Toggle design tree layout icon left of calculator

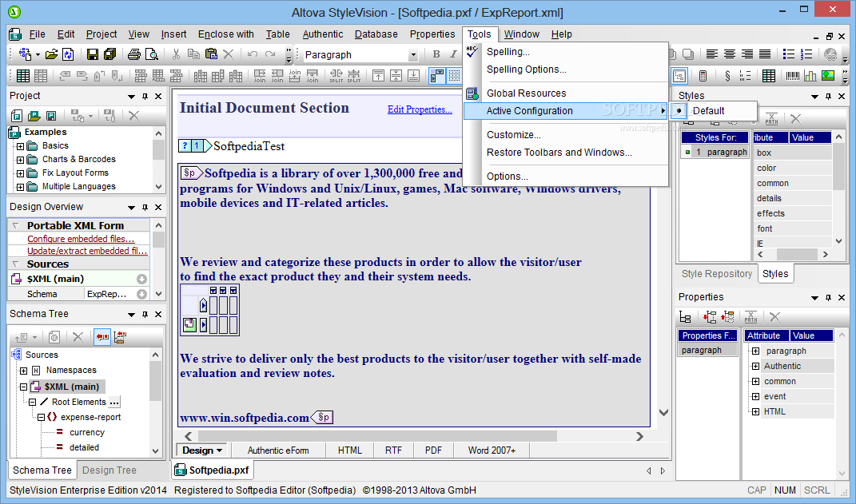coord(679,76)
